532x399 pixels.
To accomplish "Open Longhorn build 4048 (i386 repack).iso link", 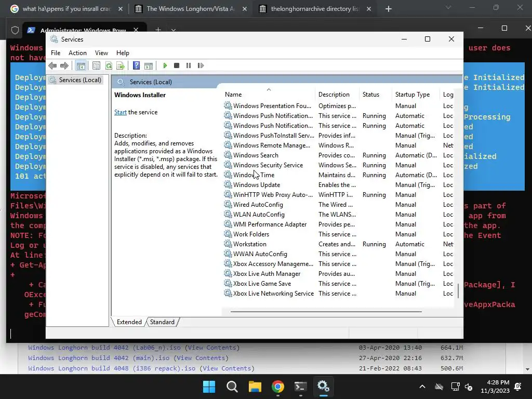I will (141, 368).
